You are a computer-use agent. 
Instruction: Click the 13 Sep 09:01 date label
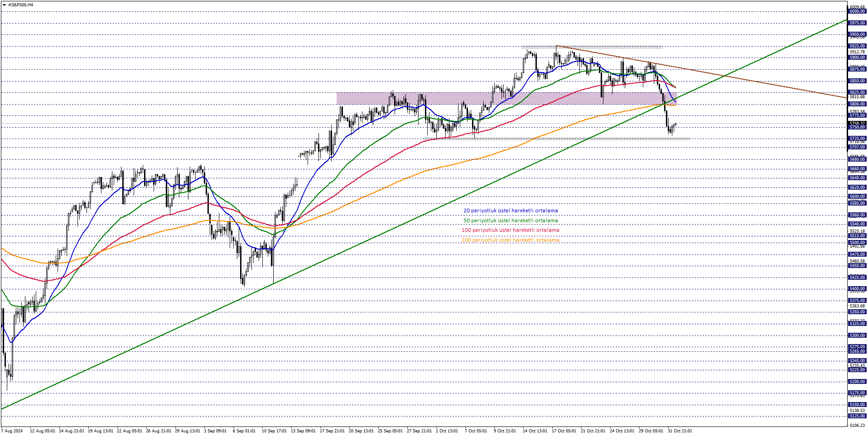click(304, 431)
